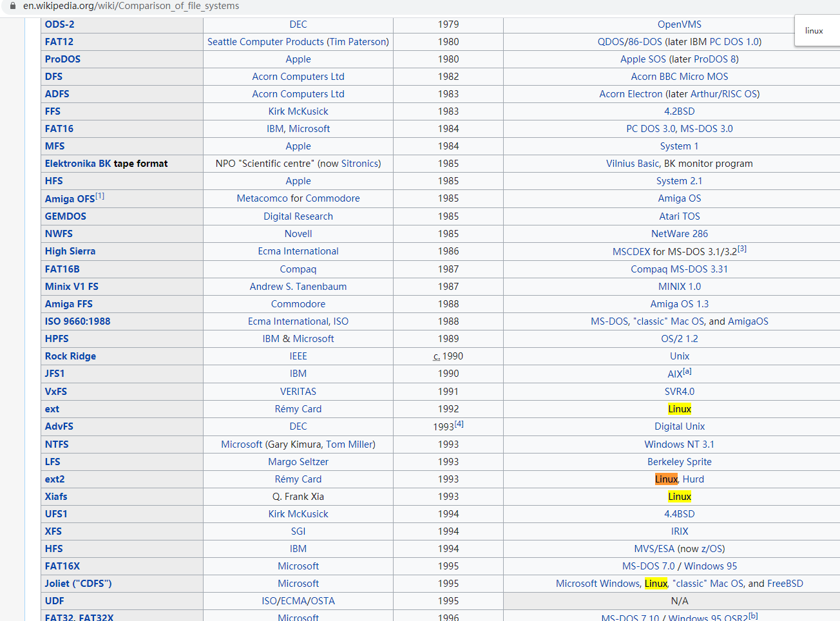Open the Seattle Computer Products link
Viewport: 840px width, 621px height.
click(265, 42)
